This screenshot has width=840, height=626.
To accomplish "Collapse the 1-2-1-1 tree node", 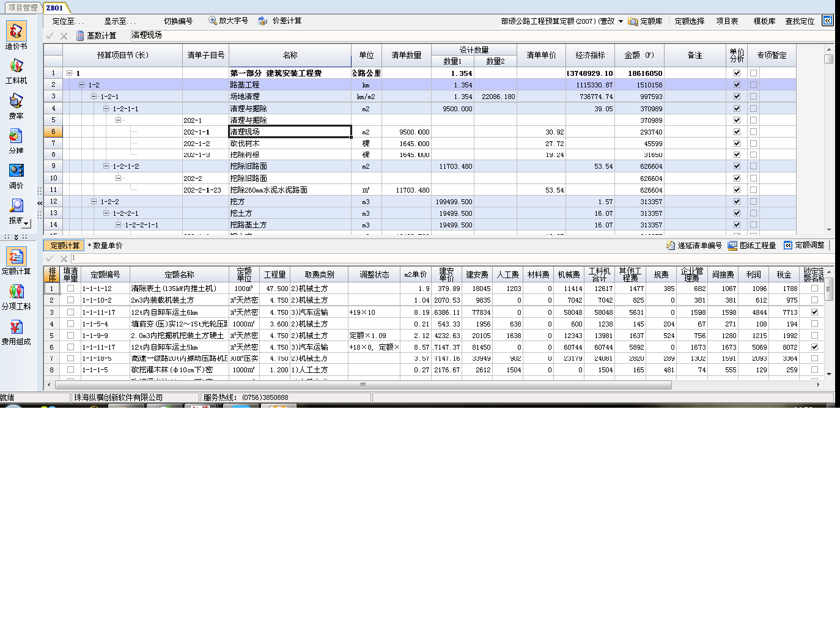I will coord(106,109).
